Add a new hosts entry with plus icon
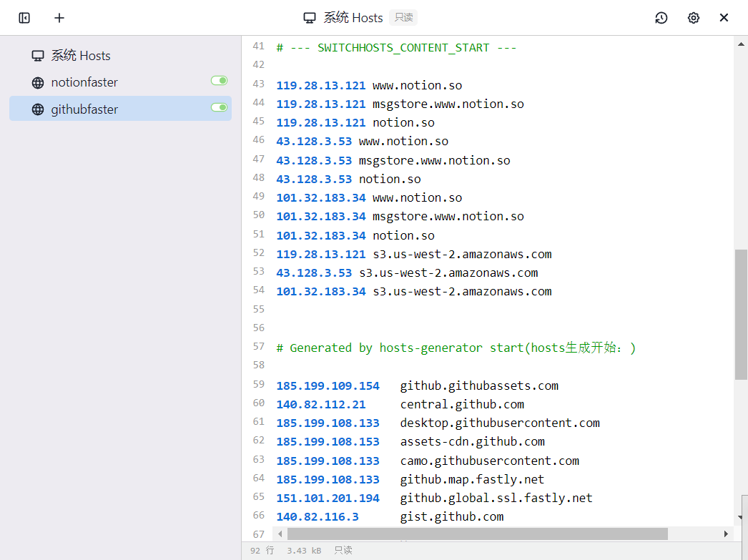 click(59, 18)
